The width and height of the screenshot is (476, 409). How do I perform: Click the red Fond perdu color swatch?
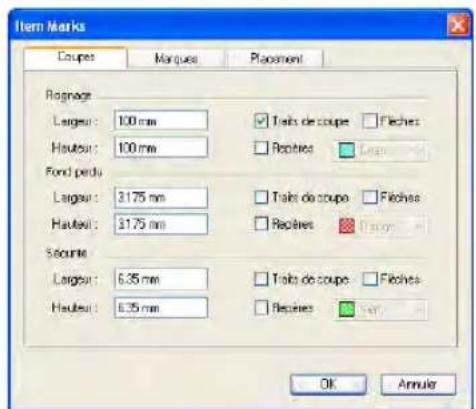[346, 226]
